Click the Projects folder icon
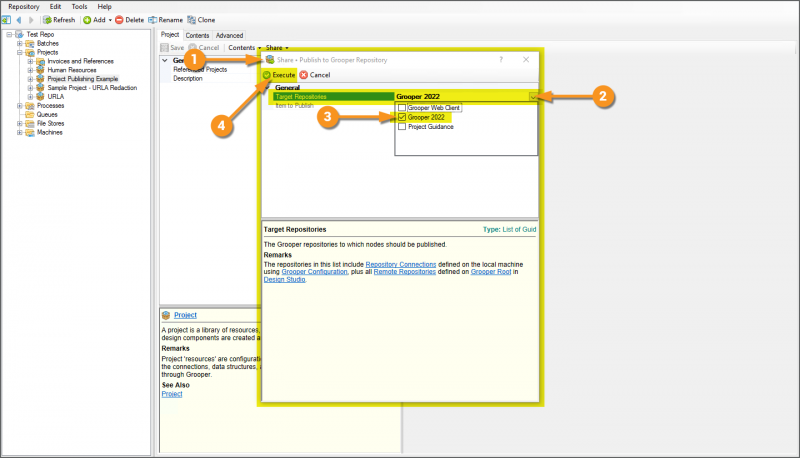The height and width of the screenshot is (458, 800). click(30, 53)
